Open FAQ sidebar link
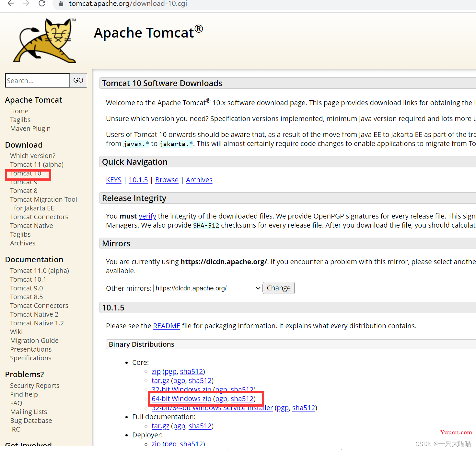 (x=16, y=403)
